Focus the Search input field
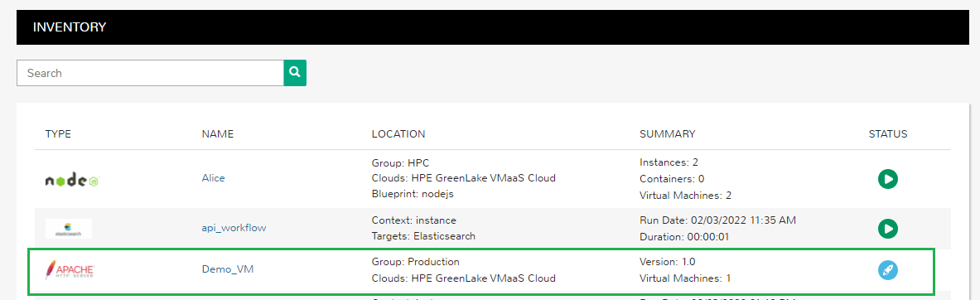The image size is (980, 300). 150,73
